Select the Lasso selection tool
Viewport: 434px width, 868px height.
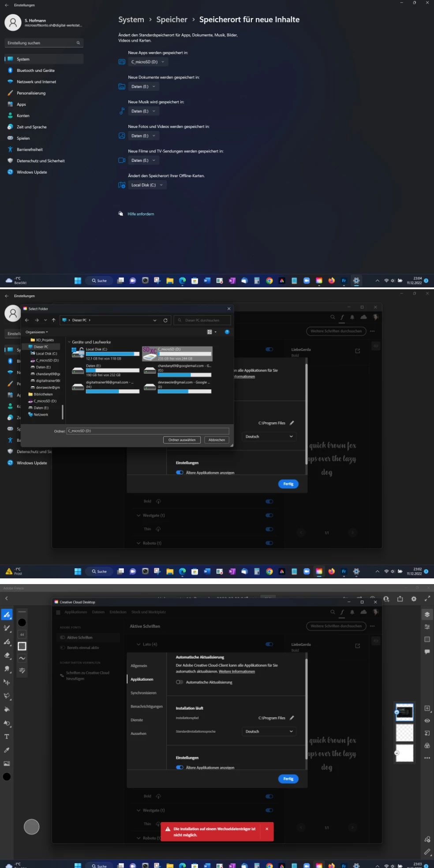point(7,696)
